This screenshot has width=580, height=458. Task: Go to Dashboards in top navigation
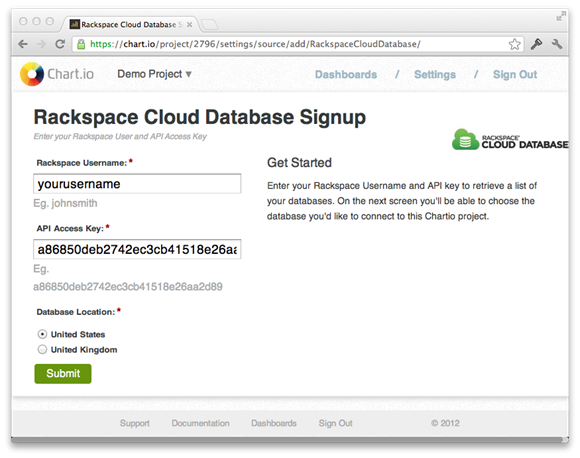(x=346, y=74)
